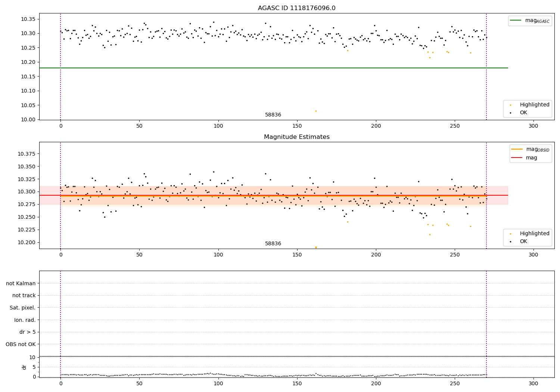Click the orange Highlighted dot marker in top legend

pyautogui.click(x=510, y=105)
